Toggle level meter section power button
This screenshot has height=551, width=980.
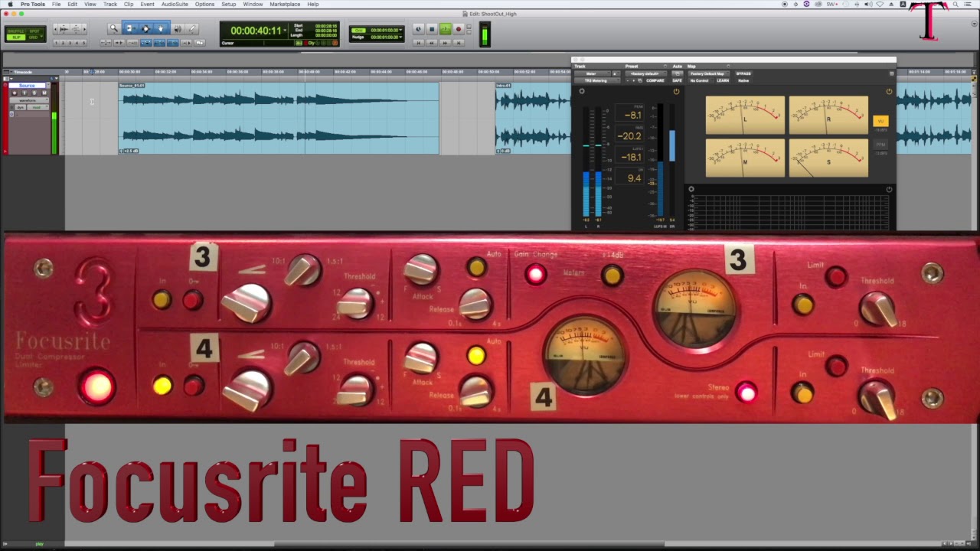[x=676, y=91]
